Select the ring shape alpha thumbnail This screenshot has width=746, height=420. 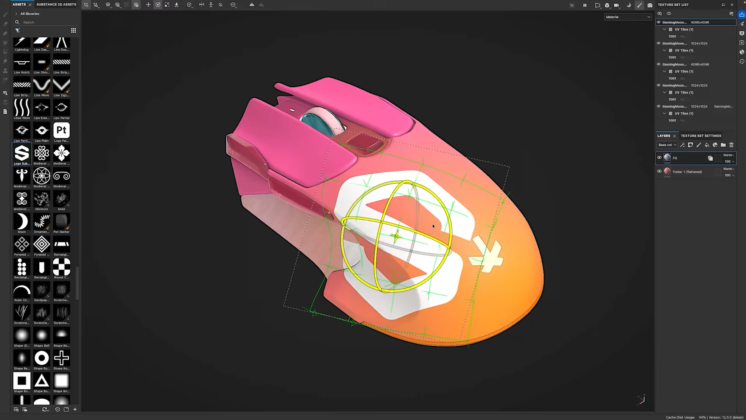[x=41, y=359]
